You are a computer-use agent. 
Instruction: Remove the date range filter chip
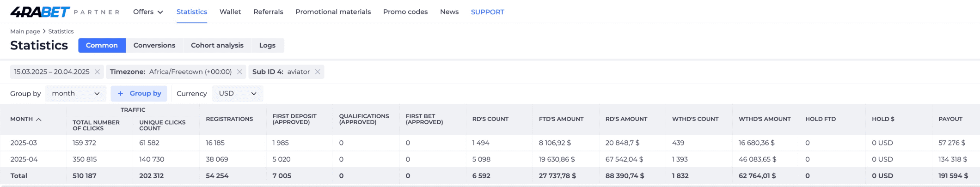click(97, 72)
